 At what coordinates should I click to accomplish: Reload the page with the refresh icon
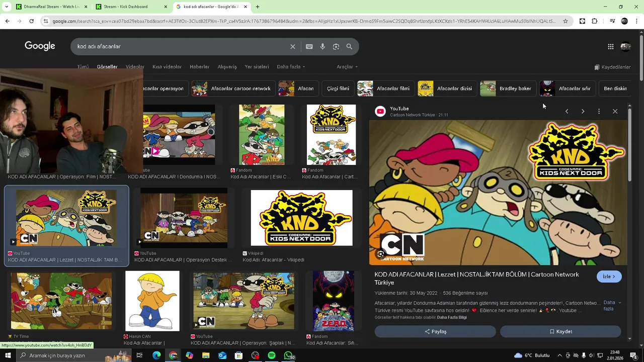coord(31,21)
